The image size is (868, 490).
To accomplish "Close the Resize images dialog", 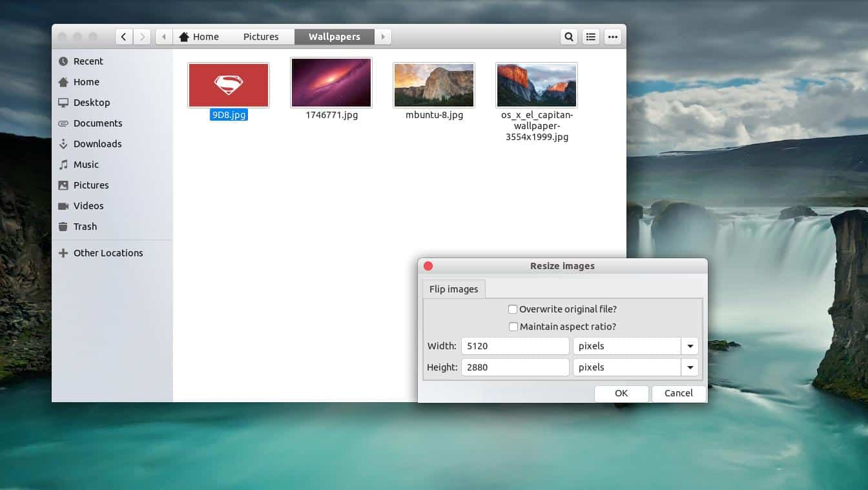I will coord(428,266).
